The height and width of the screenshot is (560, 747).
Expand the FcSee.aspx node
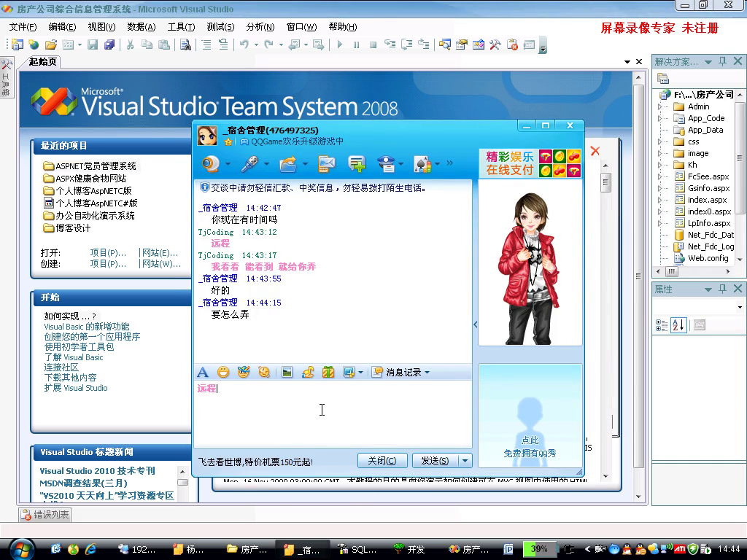click(x=659, y=176)
